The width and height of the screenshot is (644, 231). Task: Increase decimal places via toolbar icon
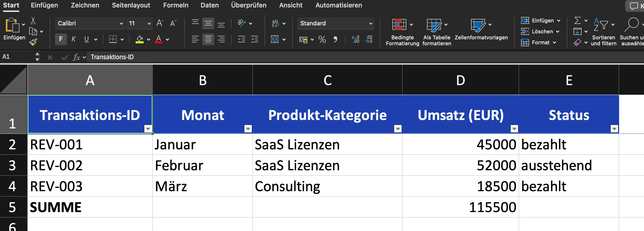[x=355, y=39]
